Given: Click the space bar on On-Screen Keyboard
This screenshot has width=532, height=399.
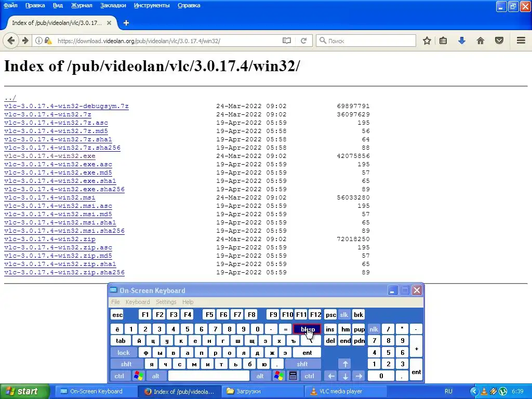Looking at the screenshot, I should (x=209, y=376).
